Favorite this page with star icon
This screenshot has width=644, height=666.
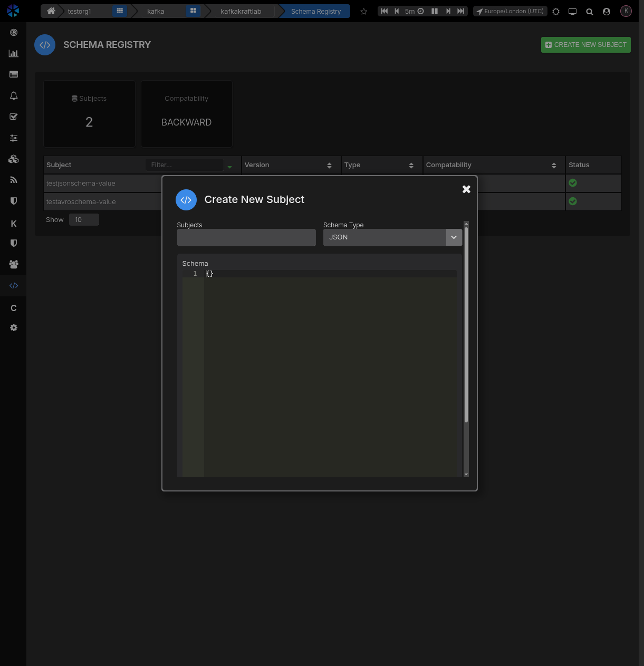pyautogui.click(x=363, y=11)
